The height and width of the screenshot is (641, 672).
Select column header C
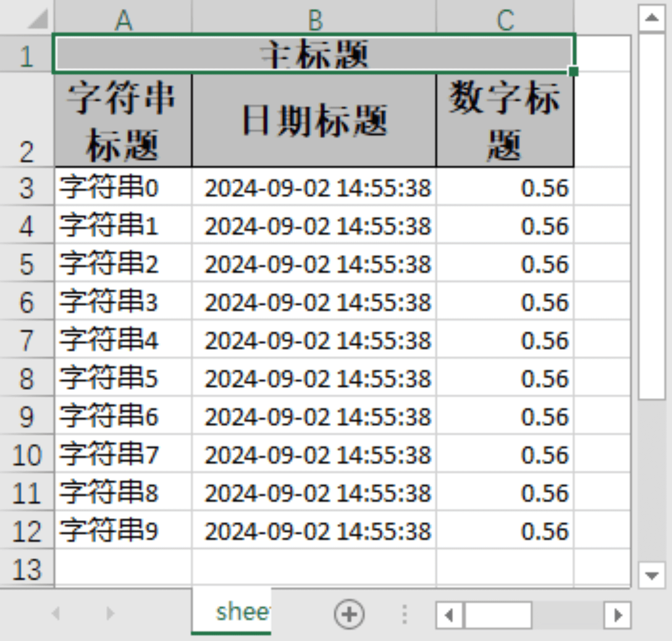click(x=504, y=19)
